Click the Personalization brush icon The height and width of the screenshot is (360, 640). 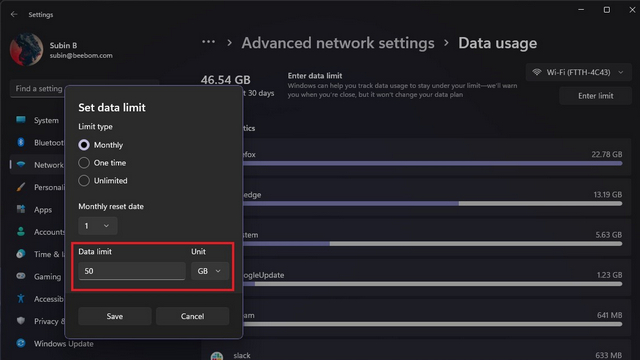point(21,187)
